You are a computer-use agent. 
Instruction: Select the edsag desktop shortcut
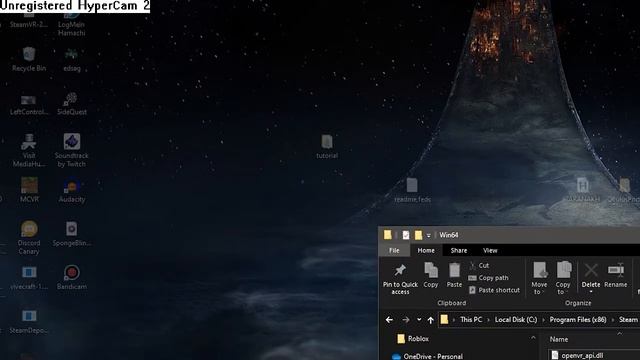pos(72,59)
